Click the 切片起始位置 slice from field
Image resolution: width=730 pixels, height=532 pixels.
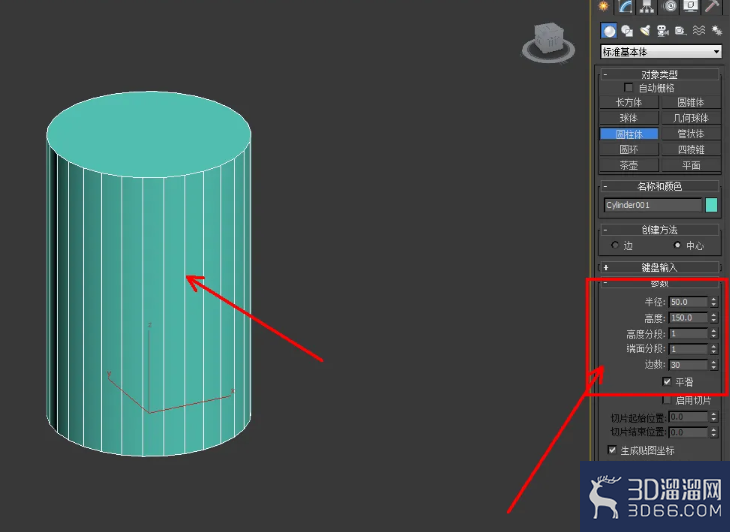(688, 417)
